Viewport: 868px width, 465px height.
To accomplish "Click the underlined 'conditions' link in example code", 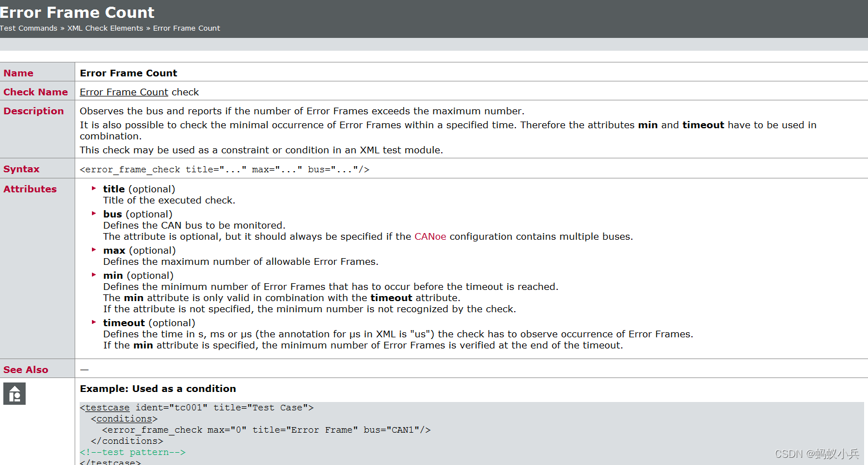I will click(x=124, y=419).
